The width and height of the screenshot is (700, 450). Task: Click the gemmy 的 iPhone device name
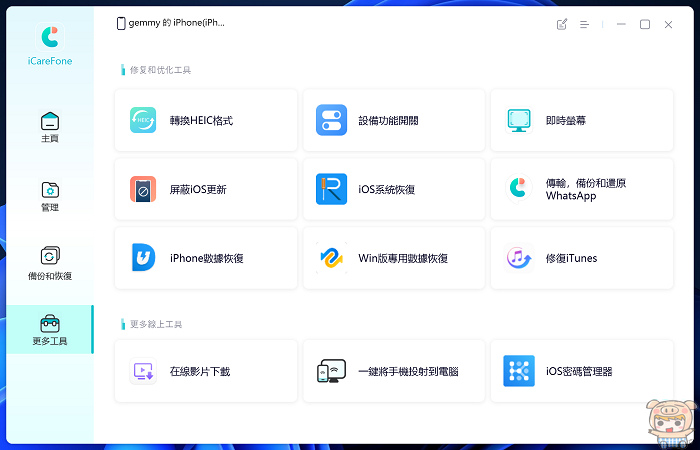pos(176,23)
